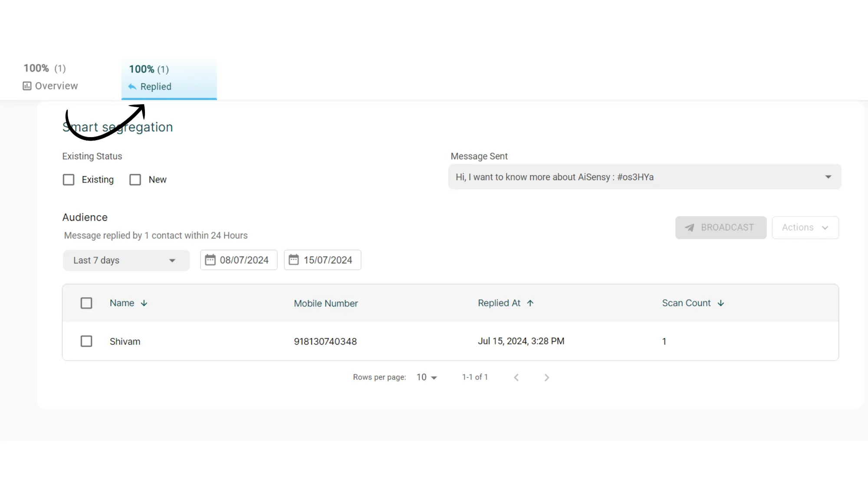Click the Overview chart icon

27,86
